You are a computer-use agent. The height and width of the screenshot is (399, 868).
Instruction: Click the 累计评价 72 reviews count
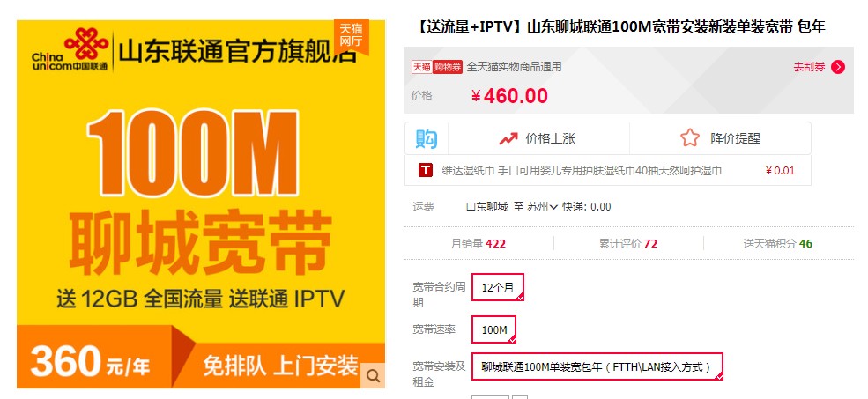point(628,243)
